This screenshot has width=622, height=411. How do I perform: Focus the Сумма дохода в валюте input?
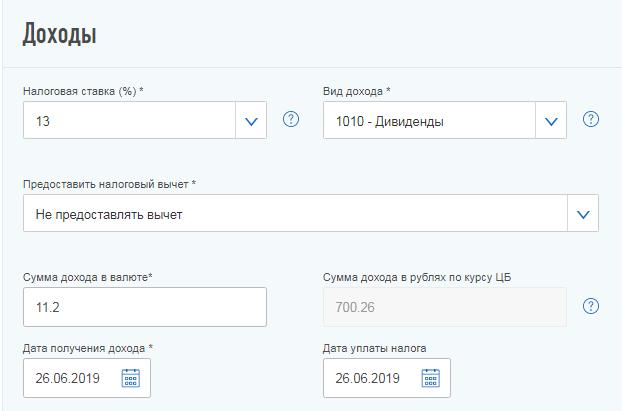click(145, 307)
